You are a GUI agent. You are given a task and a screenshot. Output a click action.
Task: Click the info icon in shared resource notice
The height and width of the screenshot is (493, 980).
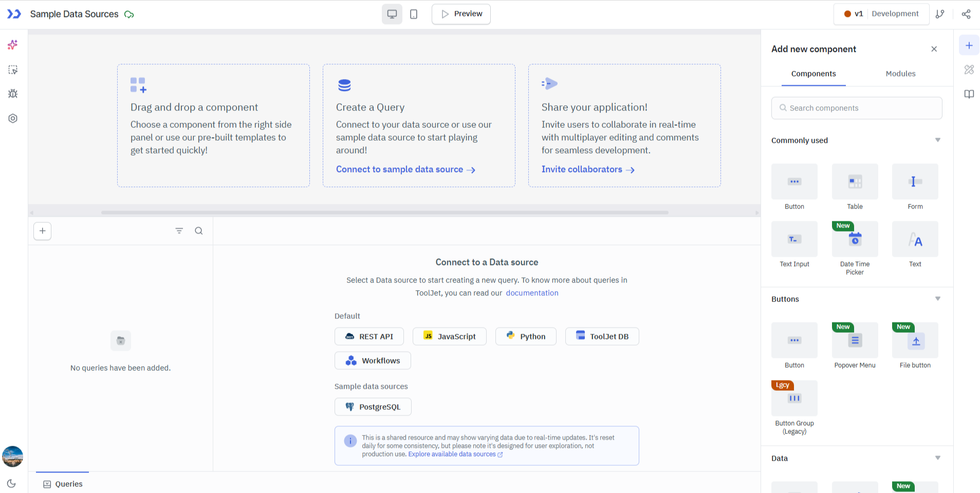coord(350,441)
